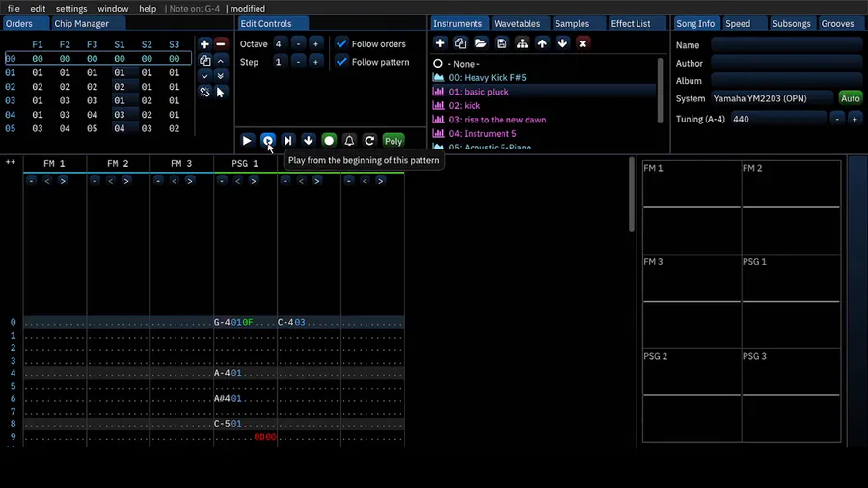Click the Auto system name button
This screenshot has width=868, height=488.
[851, 98]
